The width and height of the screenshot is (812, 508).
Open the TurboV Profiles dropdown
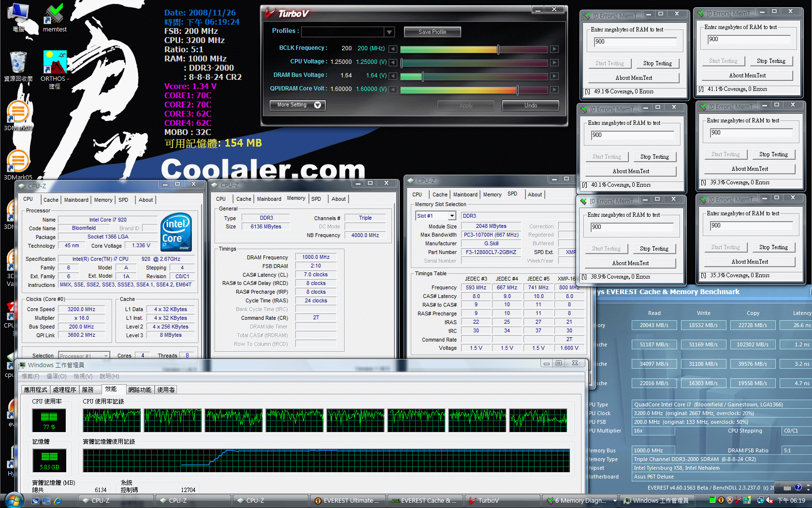(390, 32)
